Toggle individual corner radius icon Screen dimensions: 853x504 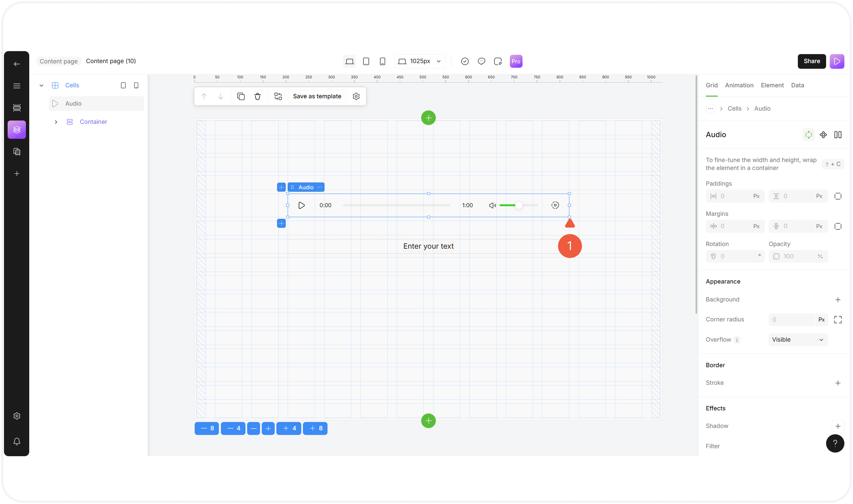838,320
